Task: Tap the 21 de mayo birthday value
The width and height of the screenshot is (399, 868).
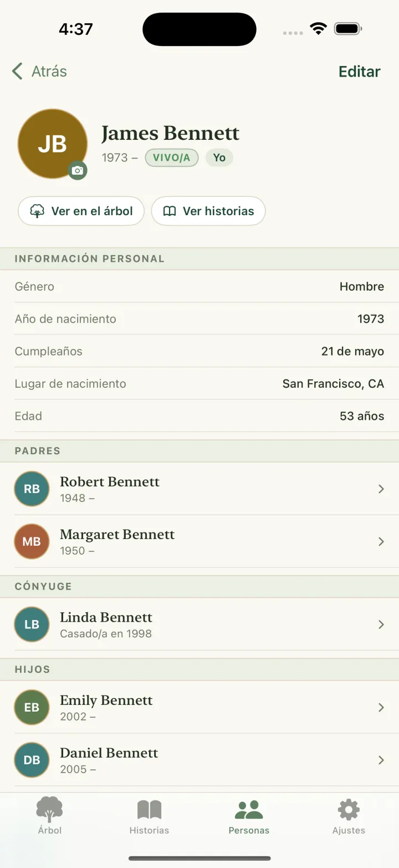Action: pos(352,352)
